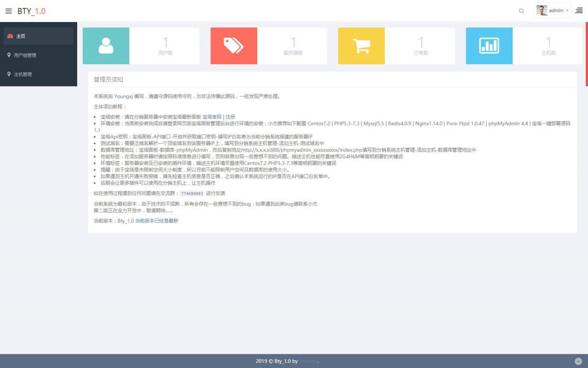Open search with the magnifier icon

(521, 11)
